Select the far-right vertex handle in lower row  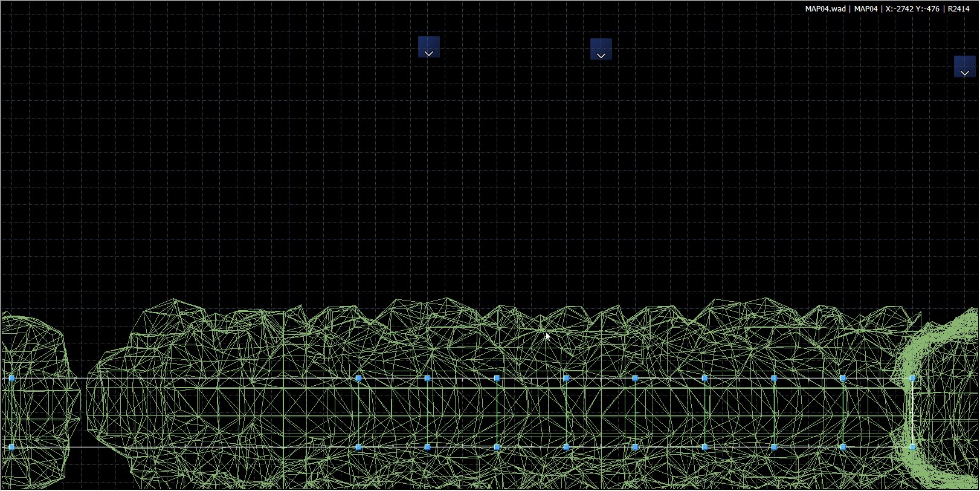(x=912, y=447)
